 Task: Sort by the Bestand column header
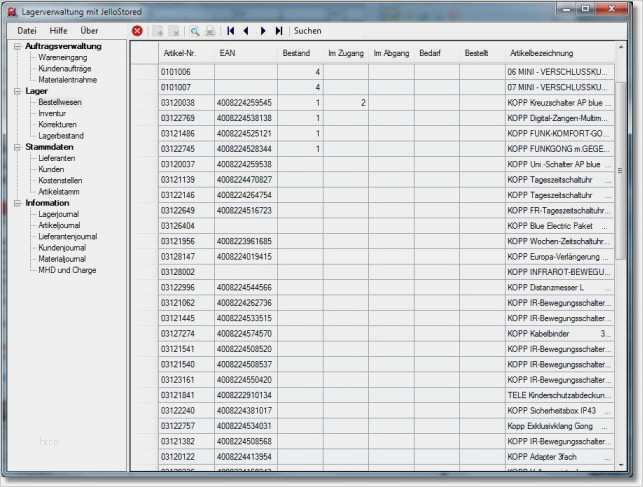(295, 51)
